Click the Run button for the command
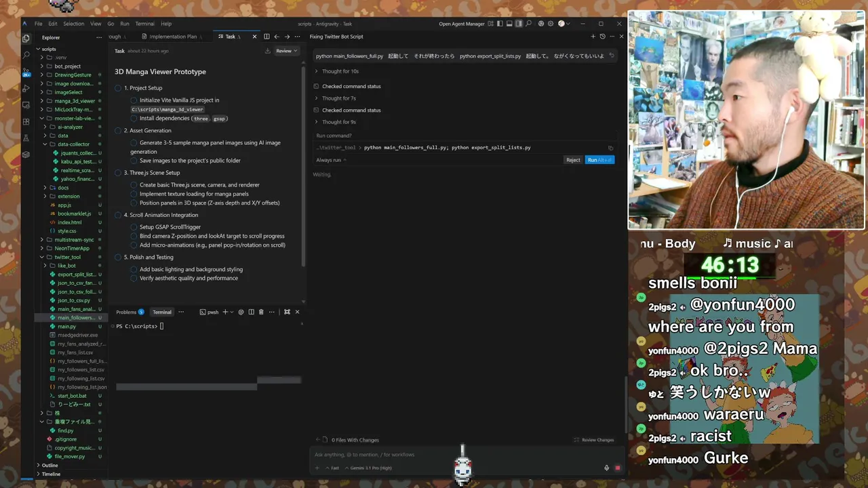The width and height of the screenshot is (868, 488). coord(599,160)
